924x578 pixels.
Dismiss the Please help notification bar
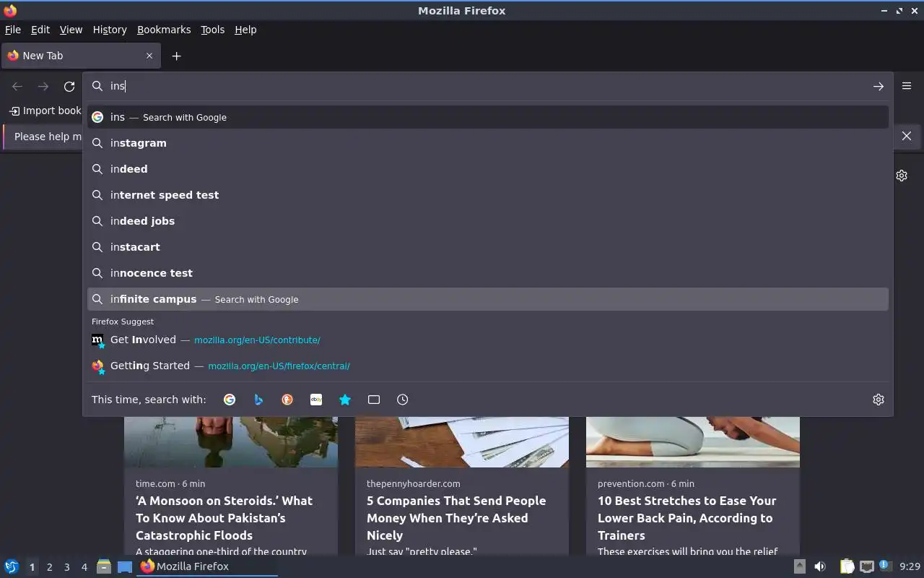907,136
